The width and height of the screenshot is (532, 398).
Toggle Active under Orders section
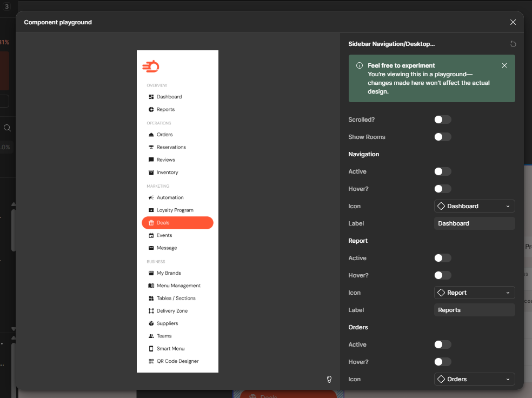click(443, 344)
